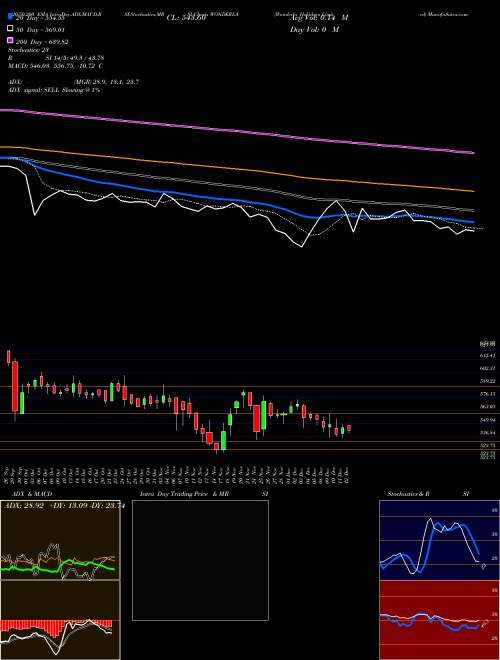The image size is (500, 660).
Task: Click the thick blue 20-day EMA line's right end
Action: click(473, 221)
